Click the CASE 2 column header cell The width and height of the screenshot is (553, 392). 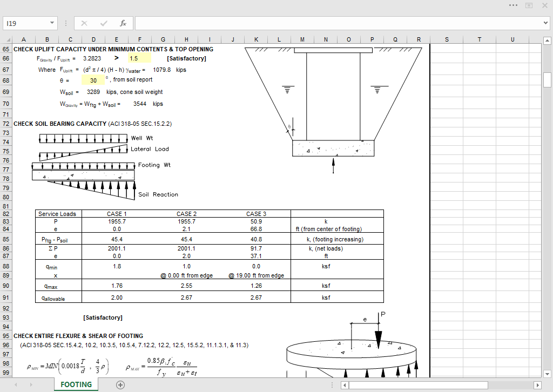tap(186, 214)
